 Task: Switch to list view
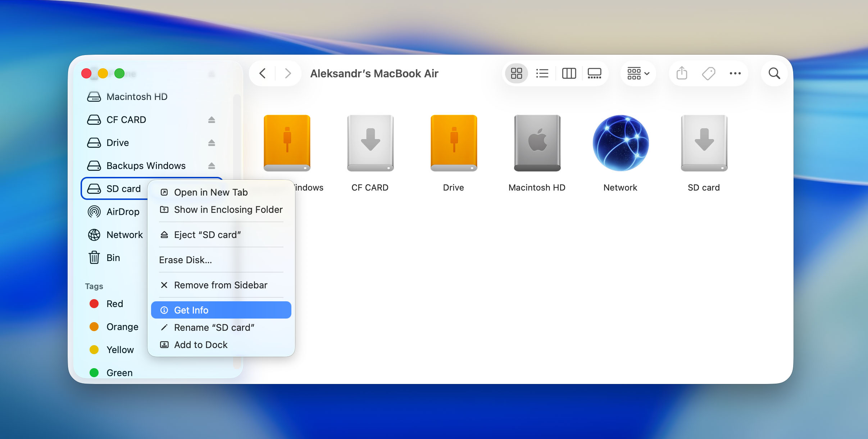[542, 73]
